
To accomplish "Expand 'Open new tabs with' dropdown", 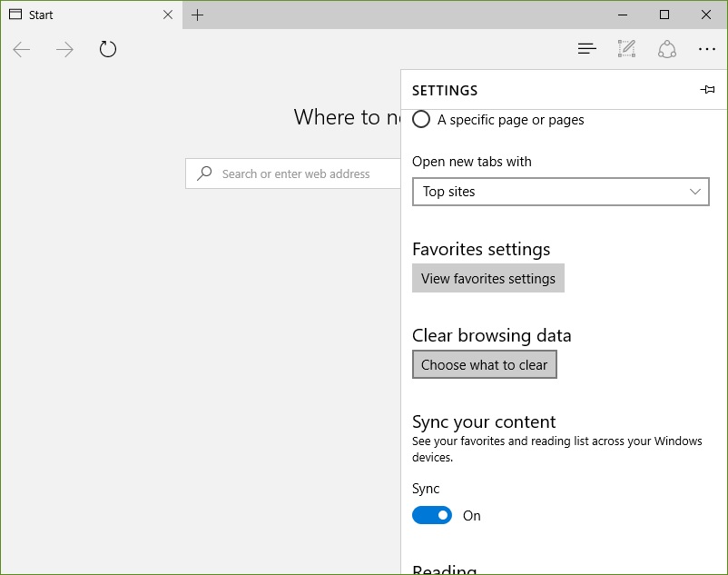I will coord(561,192).
